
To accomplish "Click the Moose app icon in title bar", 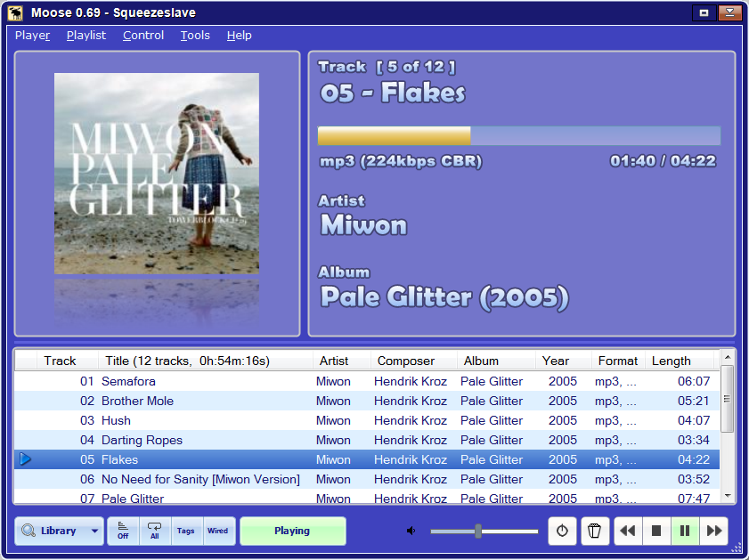I will click(x=15, y=12).
